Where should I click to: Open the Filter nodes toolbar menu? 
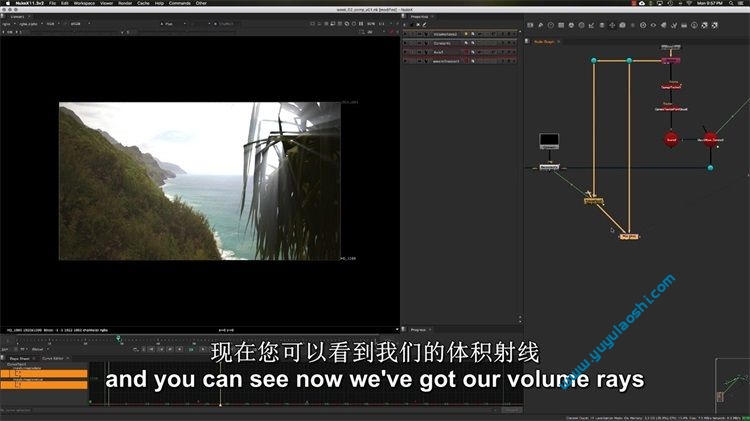click(582, 25)
